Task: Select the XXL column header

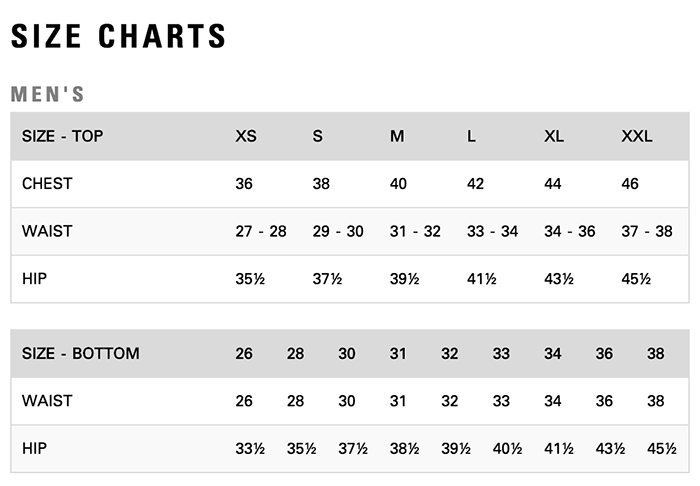Action: (x=637, y=136)
